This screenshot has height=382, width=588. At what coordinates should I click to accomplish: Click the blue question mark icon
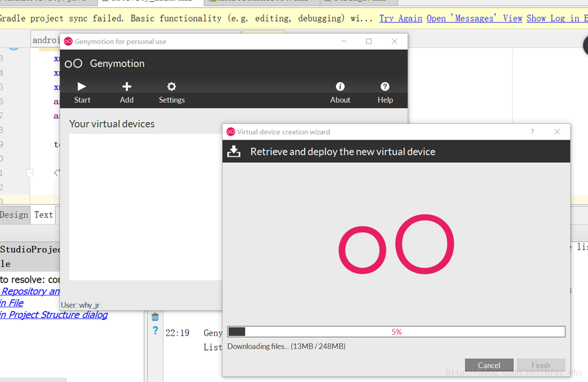[x=155, y=331]
